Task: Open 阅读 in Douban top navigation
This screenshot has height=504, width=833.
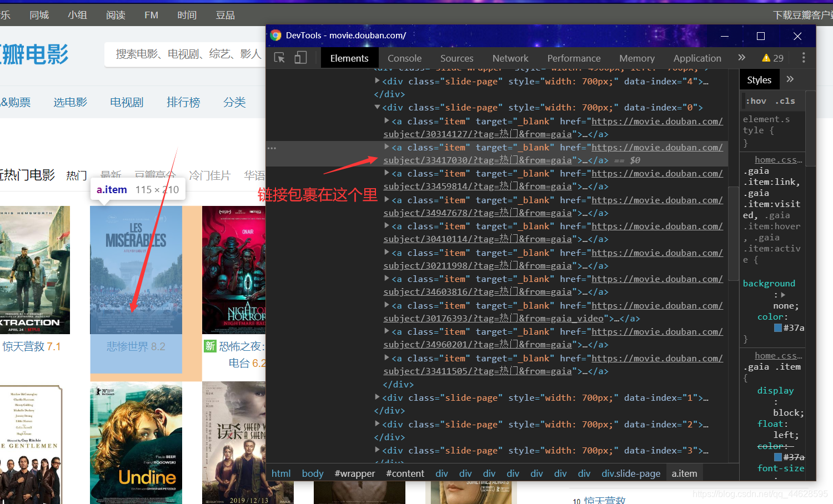Action: tap(116, 15)
